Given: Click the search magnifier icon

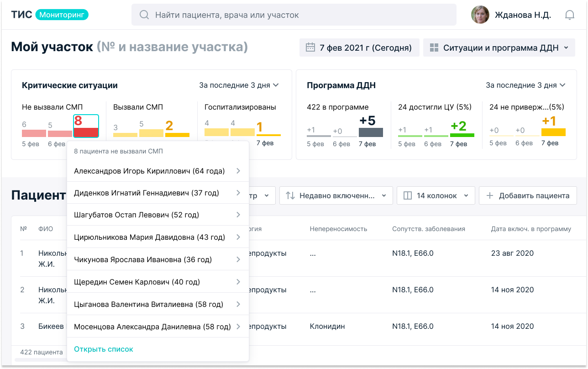Looking at the screenshot, I should [144, 15].
